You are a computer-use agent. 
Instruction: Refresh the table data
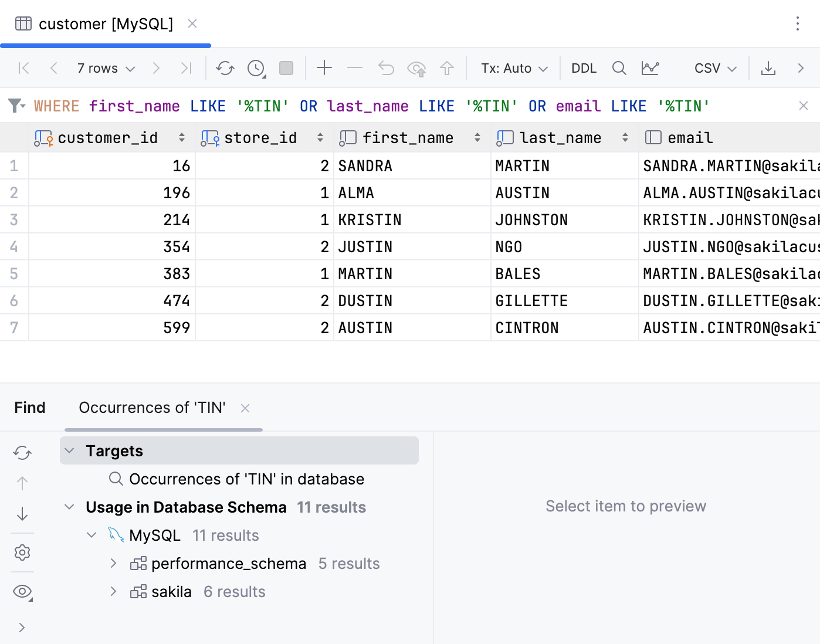(x=225, y=68)
